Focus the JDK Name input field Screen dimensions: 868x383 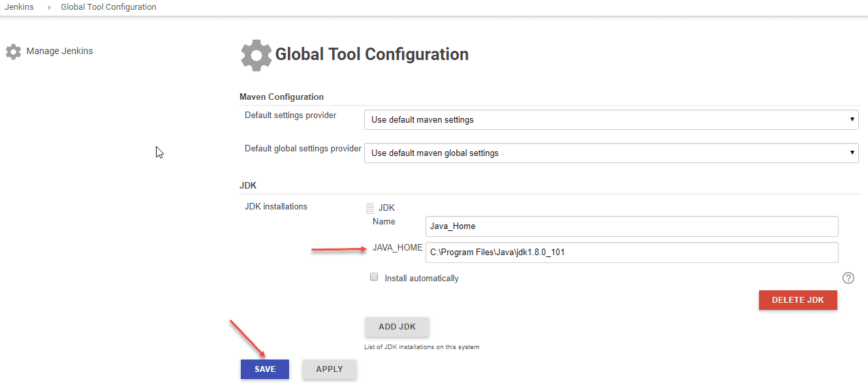click(x=631, y=226)
